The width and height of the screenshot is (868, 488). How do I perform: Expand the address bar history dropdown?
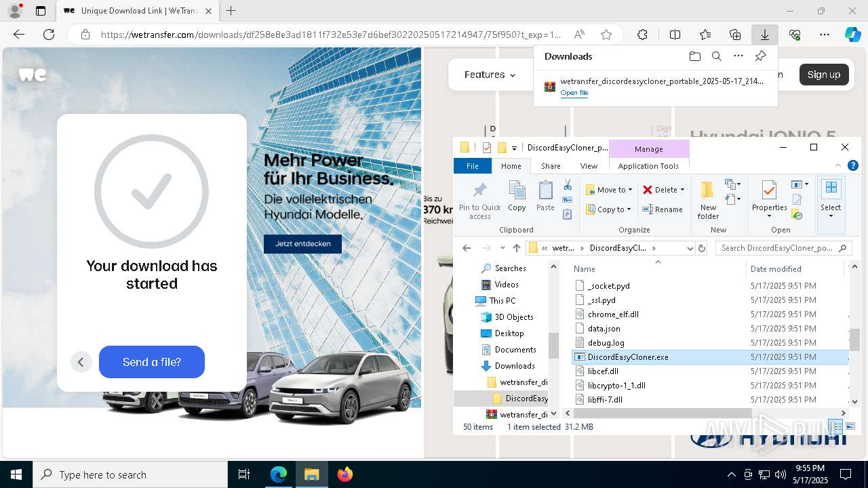tap(690, 248)
